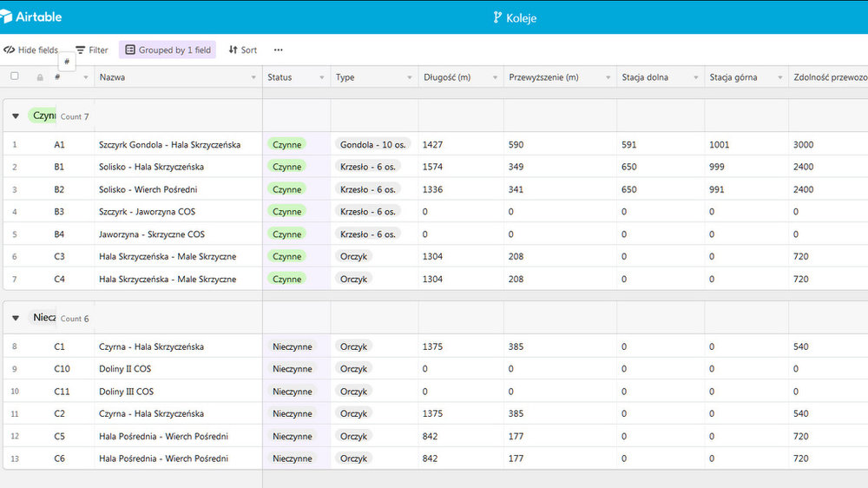Select lower station value 591
This screenshot has height=488, width=868.
[628, 144]
